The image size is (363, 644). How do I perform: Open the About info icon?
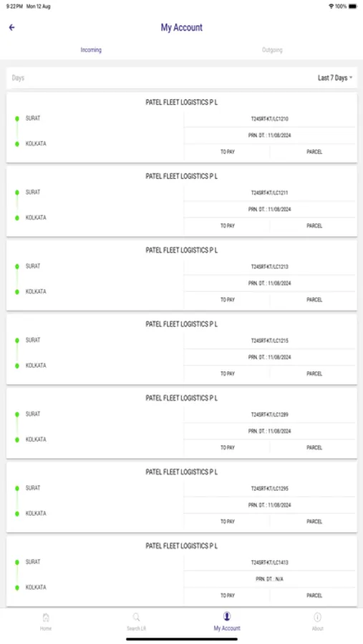point(317,618)
